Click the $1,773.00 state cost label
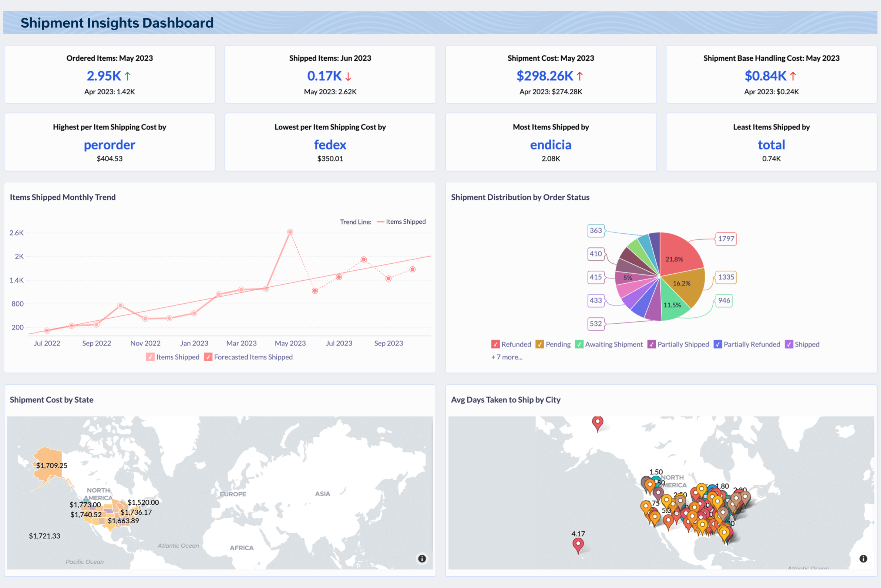Screen dimensions: 881x588 pyautogui.click(x=85, y=505)
